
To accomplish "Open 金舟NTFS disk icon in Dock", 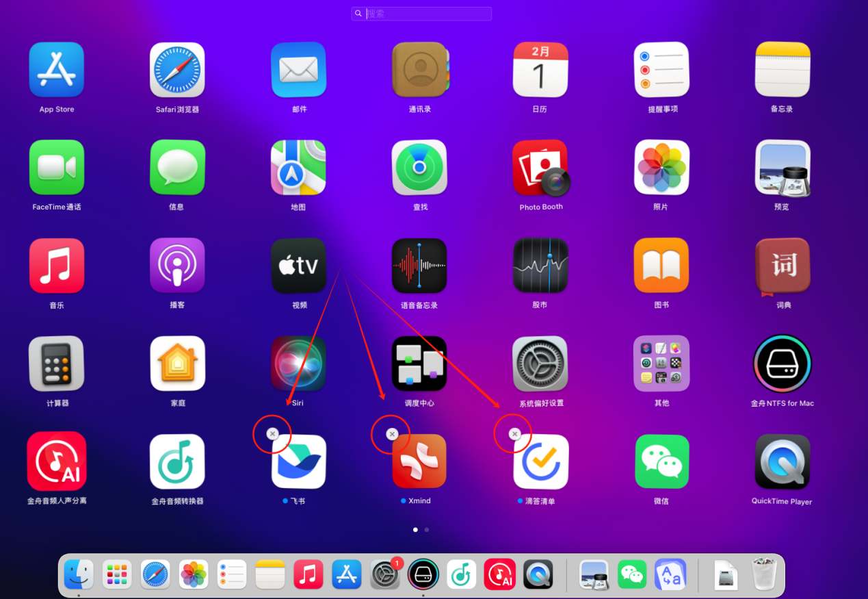I will click(423, 574).
